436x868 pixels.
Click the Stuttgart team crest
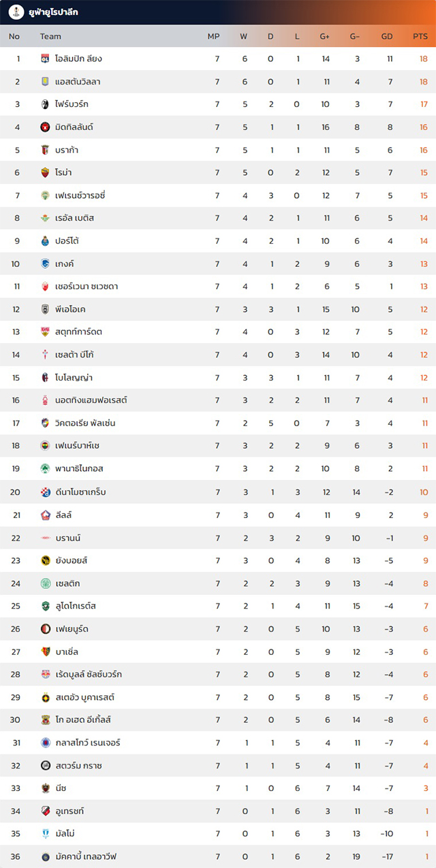tap(46, 332)
